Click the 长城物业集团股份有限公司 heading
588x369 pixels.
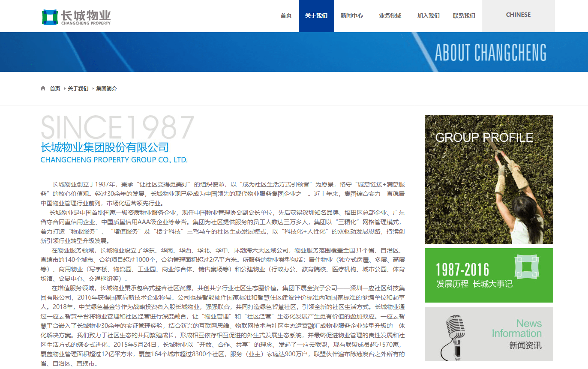pos(105,147)
